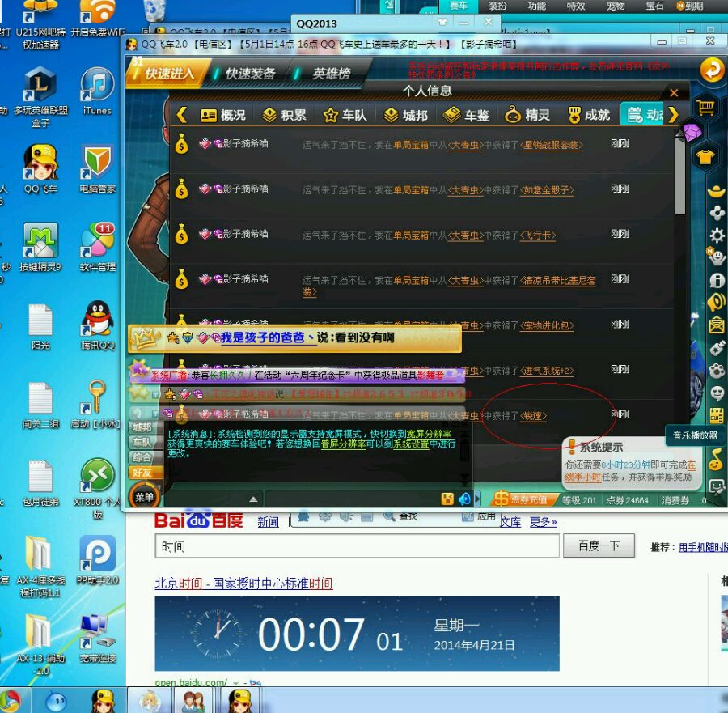Viewport: 728px width, 713px height.
Task: Click the purple gem icon
Action: click(x=692, y=133)
